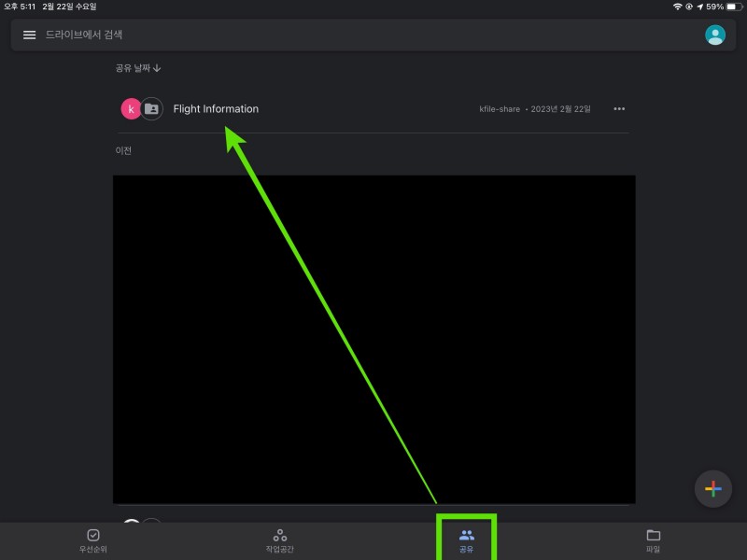This screenshot has height=560, width=747.
Task: Click the 2023년 2월 22일 shared date
Action: click(560, 109)
